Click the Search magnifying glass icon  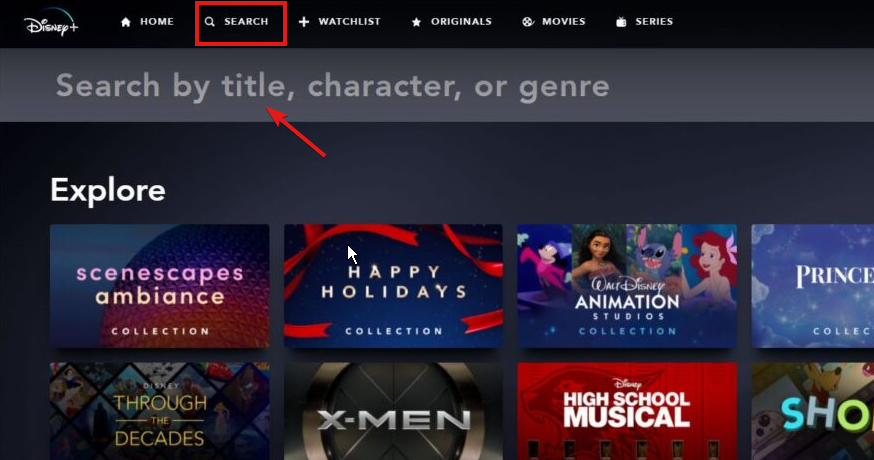coord(210,22)
